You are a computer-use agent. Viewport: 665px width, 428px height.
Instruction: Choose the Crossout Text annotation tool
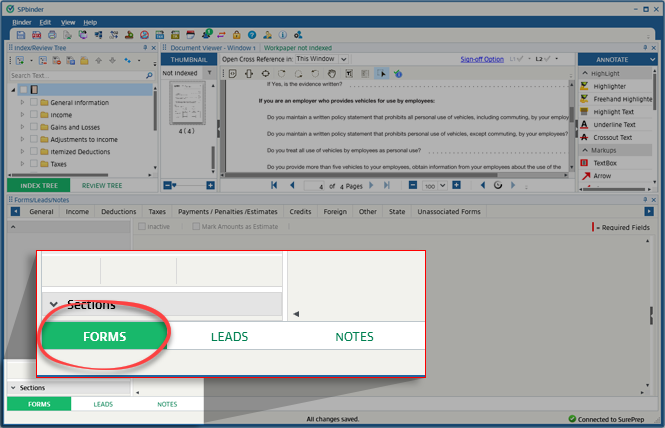[x=614, y=137]
